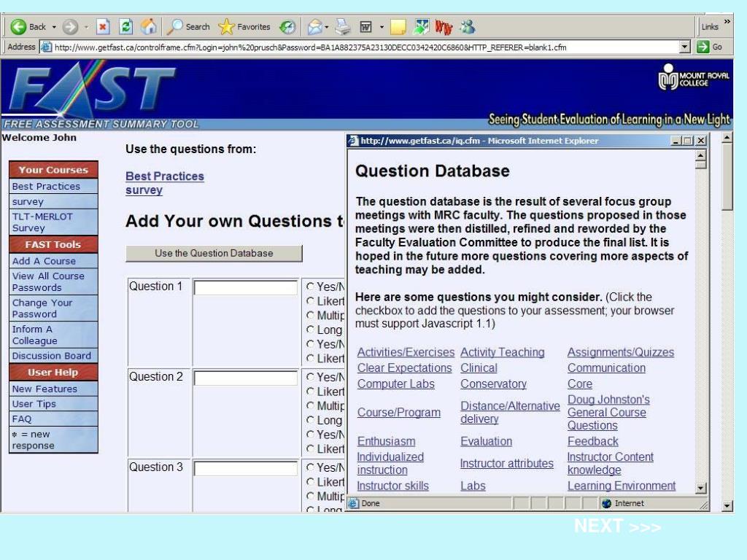Image resolution: width=747 pixels, height=560 pixels.
Task: Click the popup window title IE icon
Action: click(353, 141)
